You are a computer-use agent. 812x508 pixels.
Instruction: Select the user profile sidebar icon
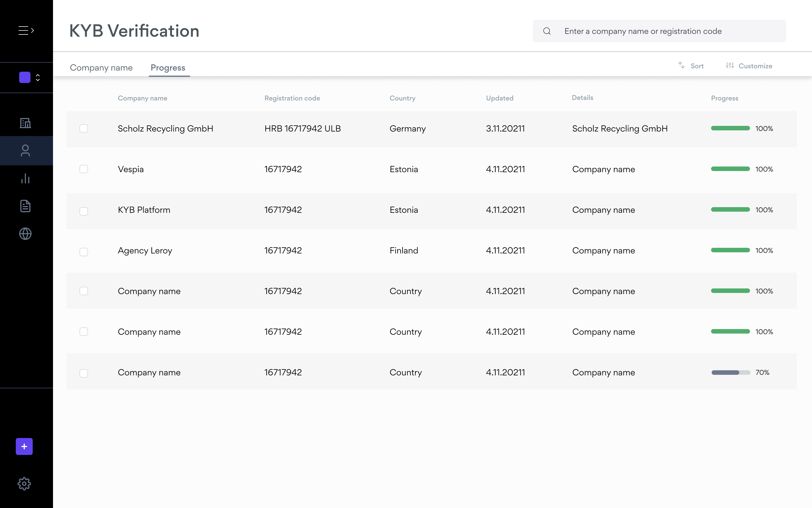pos(25,150)
